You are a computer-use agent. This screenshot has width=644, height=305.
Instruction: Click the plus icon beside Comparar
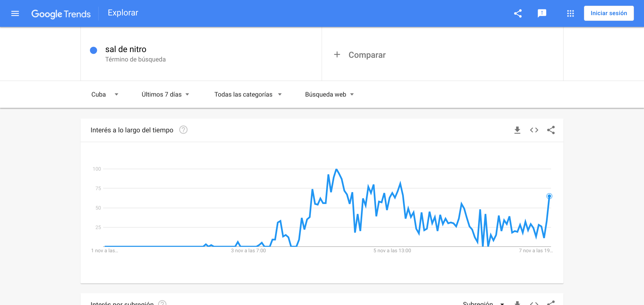[x=337, y=54]
